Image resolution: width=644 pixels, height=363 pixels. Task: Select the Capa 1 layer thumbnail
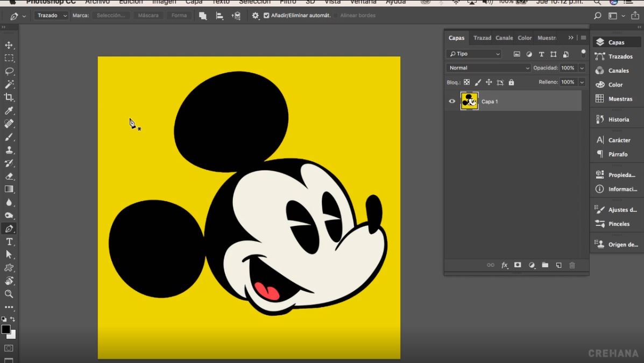point(470,101)
